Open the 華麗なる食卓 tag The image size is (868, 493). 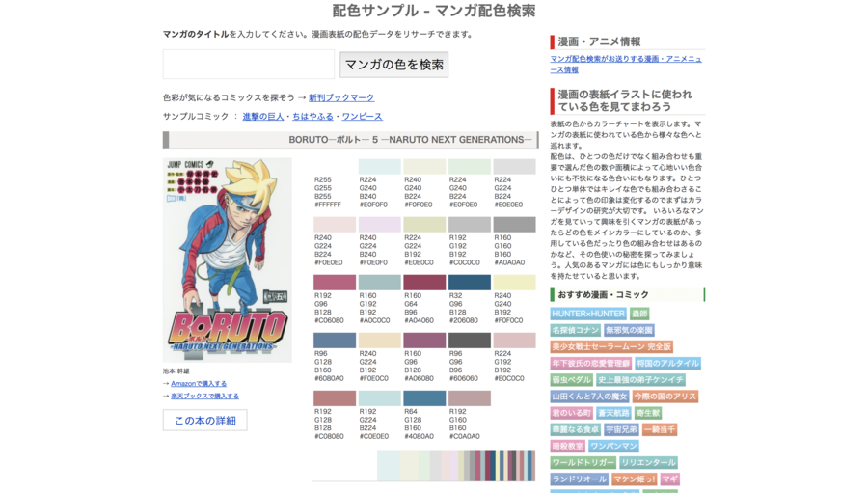[575, 430]
